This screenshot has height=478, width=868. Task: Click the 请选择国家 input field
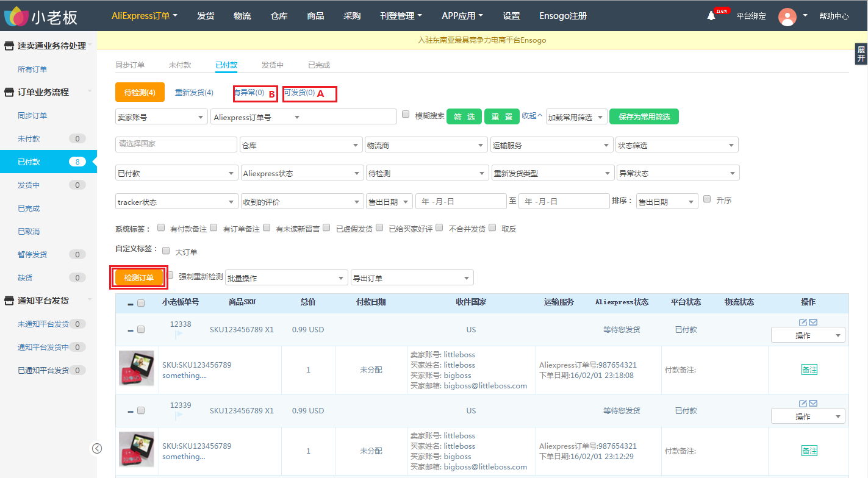click(176, 144)
